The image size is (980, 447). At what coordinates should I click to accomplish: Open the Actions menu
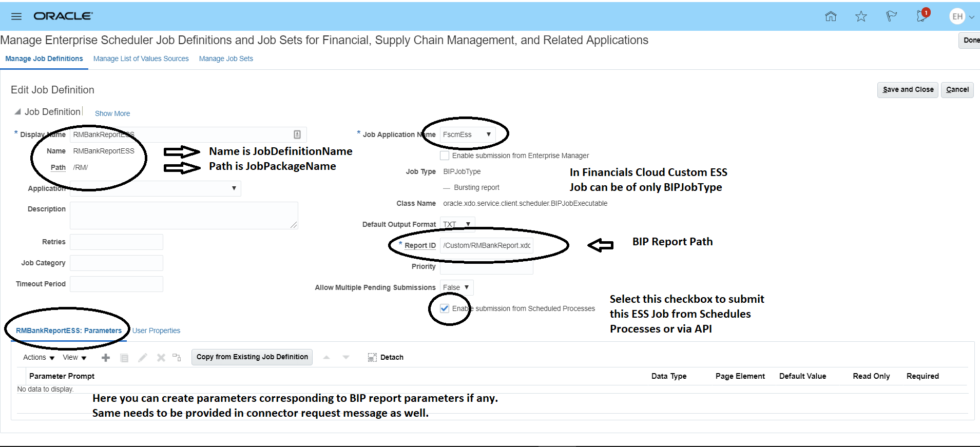[39, 357]
